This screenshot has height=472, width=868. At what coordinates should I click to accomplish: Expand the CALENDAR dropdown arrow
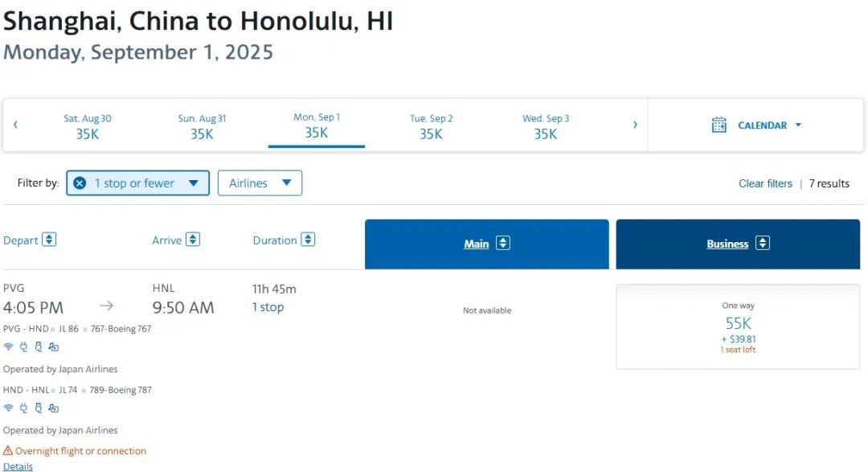(x=798, y=125)
